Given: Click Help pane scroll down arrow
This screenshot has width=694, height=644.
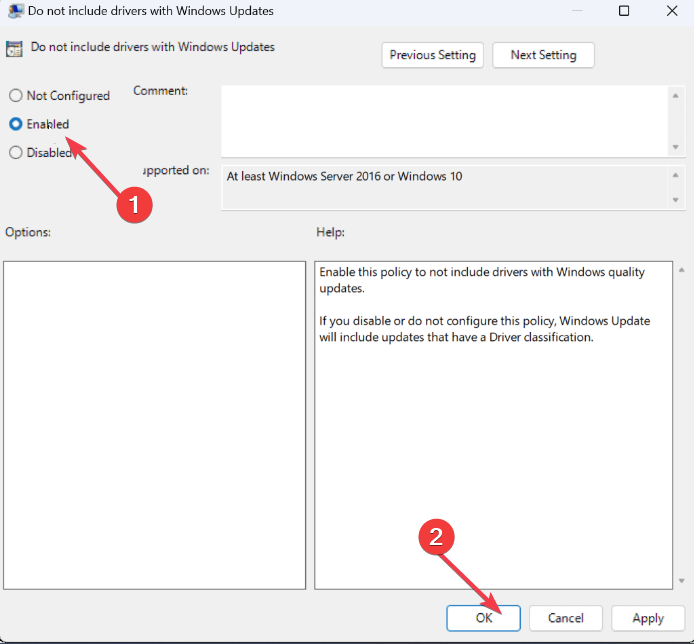Looking at the screenshot, I should tap(682, 581).
